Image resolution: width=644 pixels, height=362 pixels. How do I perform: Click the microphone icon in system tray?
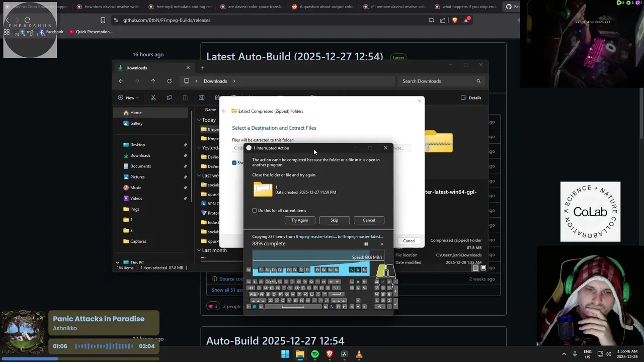(575, 354)
